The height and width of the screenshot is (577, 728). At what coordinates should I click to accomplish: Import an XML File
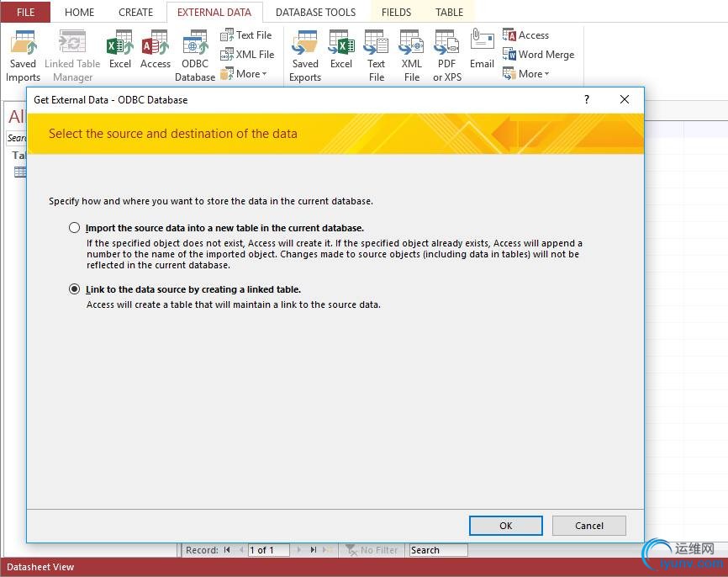tap(247, 55)
